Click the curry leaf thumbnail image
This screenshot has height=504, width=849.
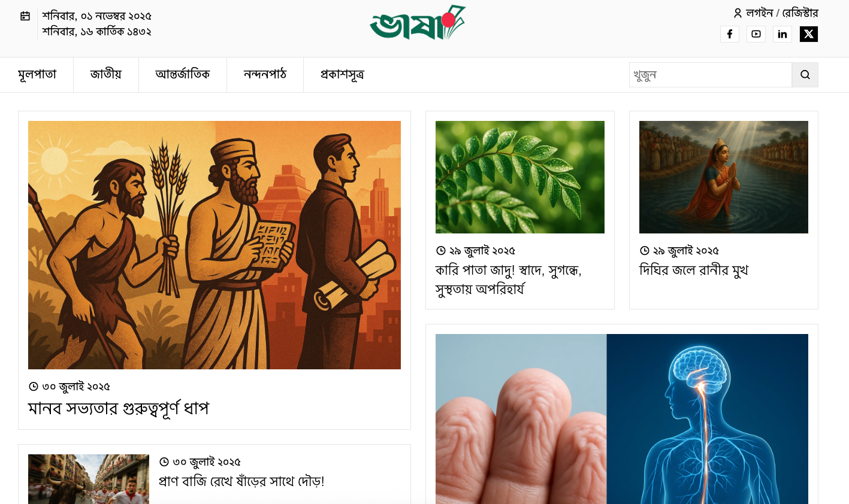coord(520,177)
